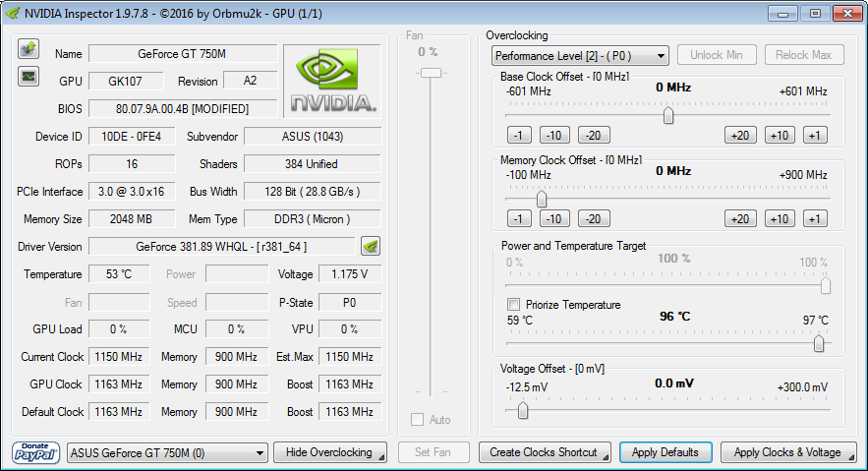Click the Fan speed vertical slider handle

(x=431, y=73)
